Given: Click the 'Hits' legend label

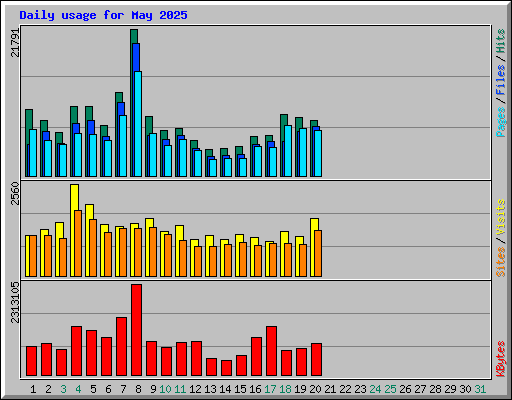Looking at the screenshot, I should [x=501, y=41].
